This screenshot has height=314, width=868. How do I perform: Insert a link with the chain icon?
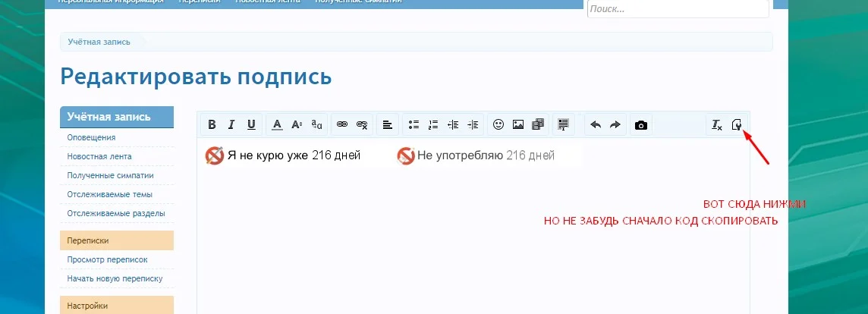(x=342, y=124)
